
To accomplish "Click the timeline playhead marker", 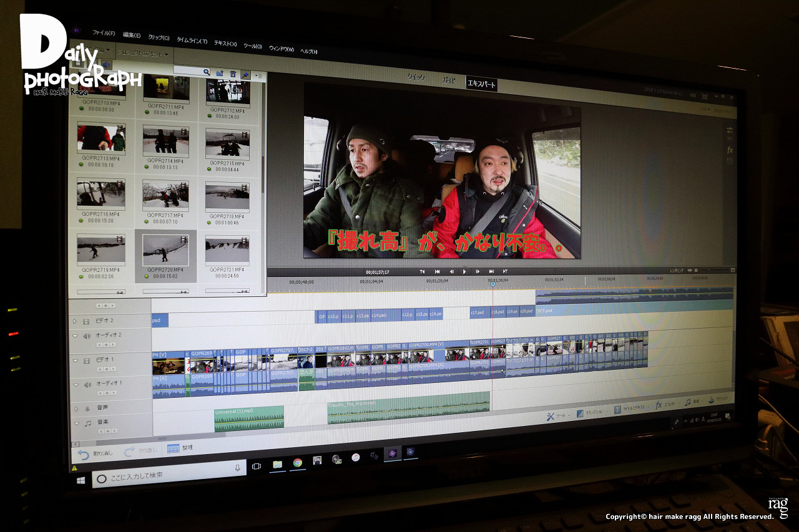I will coord(493,284).
